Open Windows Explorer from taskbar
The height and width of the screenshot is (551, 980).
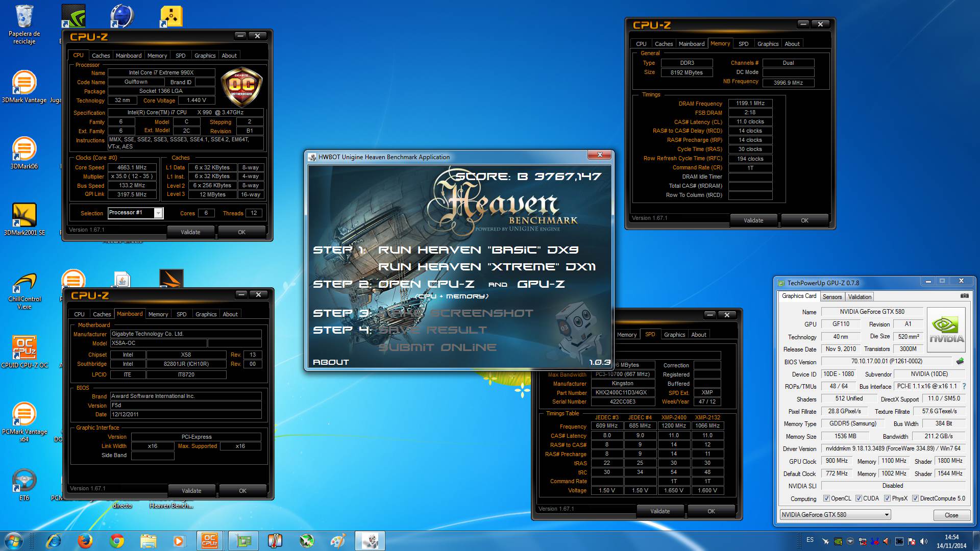[x=148, y=541]
